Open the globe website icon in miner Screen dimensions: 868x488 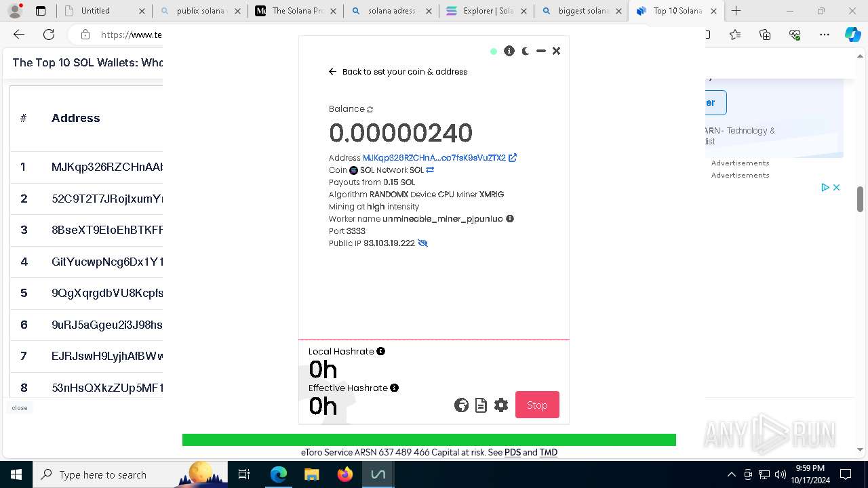[461, 405]
